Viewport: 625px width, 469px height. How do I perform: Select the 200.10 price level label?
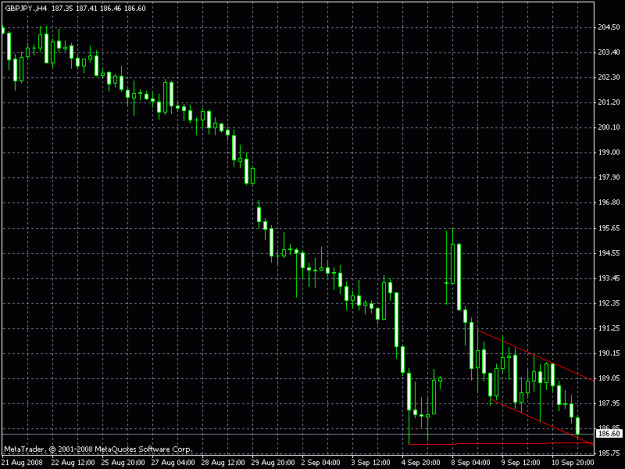[609, 128]
